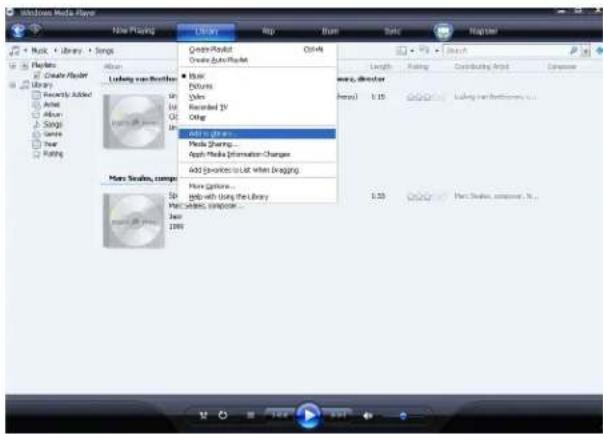Image resolution: width=603 pixels, height=434 pixels.
Task: Open the Library breadcrumb dropdown arrow
Action: (x=55, y=50)
